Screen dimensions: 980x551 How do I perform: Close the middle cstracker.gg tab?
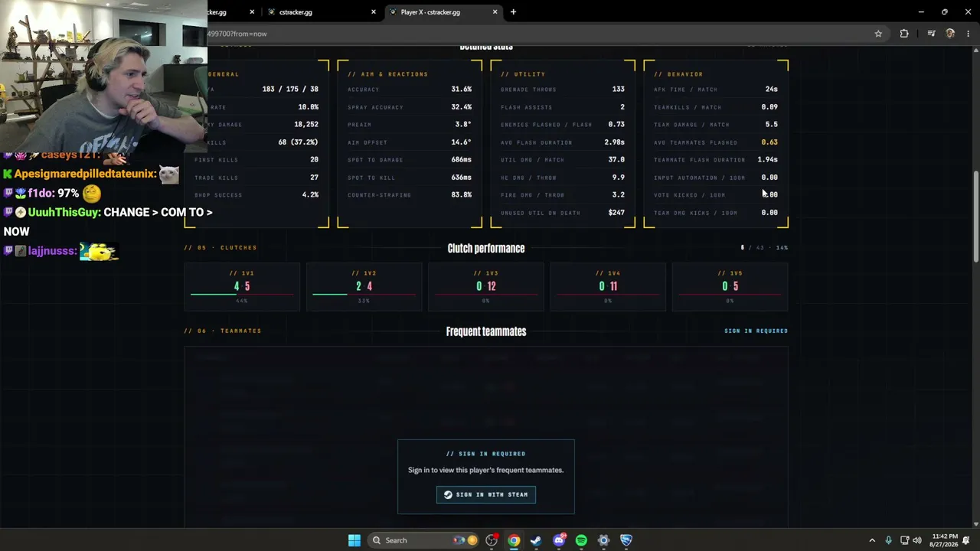point(374,12)
